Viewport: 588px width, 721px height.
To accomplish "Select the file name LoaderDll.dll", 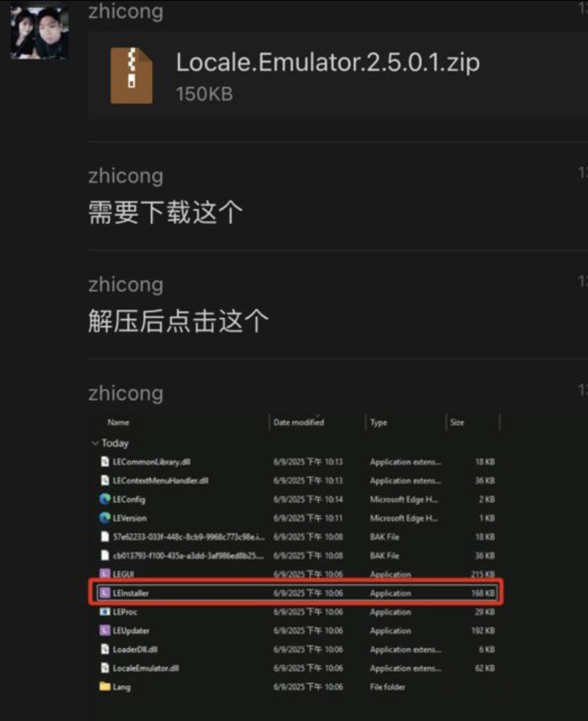I will point(135,649).
